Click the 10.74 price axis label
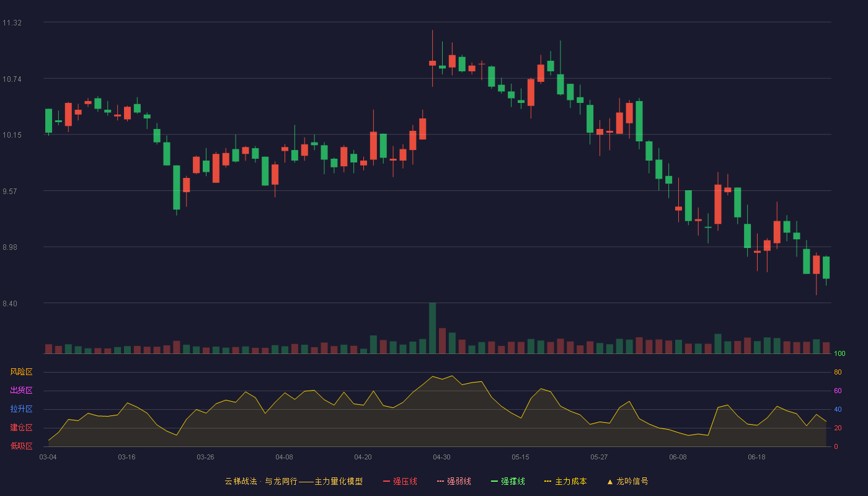 coord(12,79)
